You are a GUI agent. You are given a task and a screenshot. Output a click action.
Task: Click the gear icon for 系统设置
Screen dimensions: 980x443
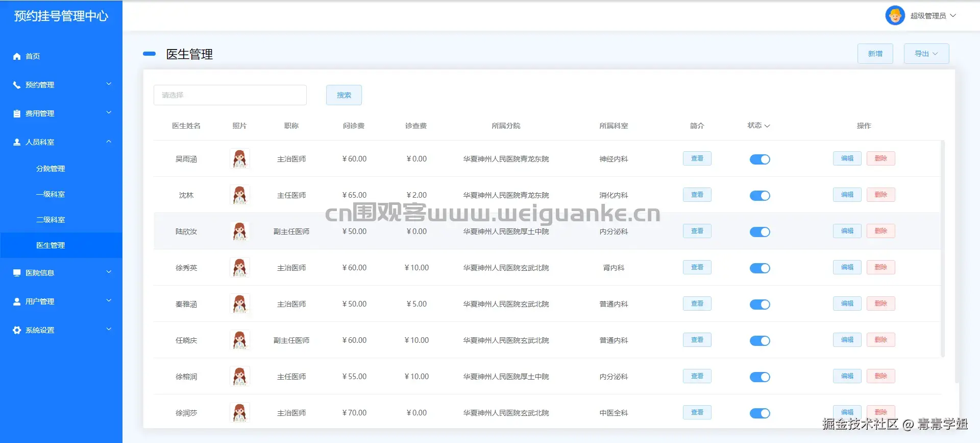pos(17,330)
